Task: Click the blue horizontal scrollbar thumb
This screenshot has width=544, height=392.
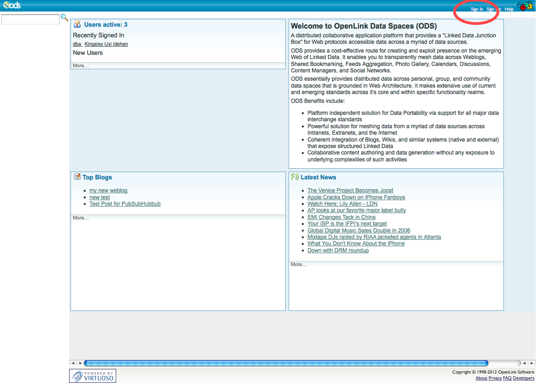Action: point(286,363)
